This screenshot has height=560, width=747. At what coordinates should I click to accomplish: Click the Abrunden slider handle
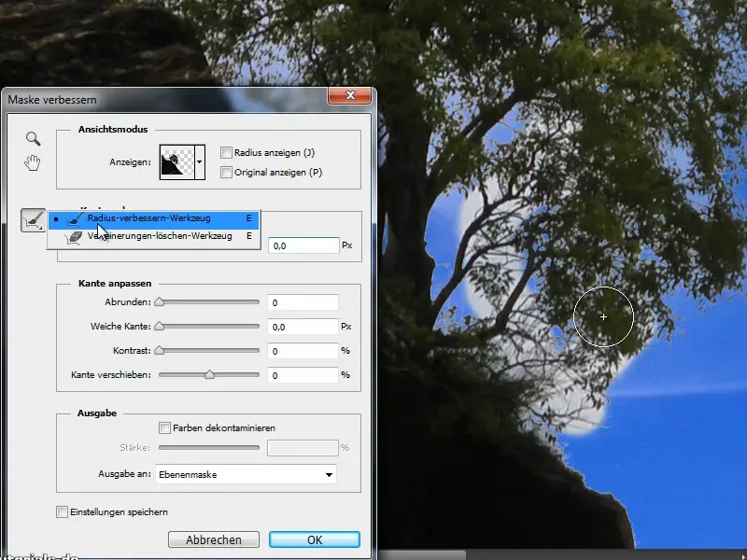click(160, 301)
